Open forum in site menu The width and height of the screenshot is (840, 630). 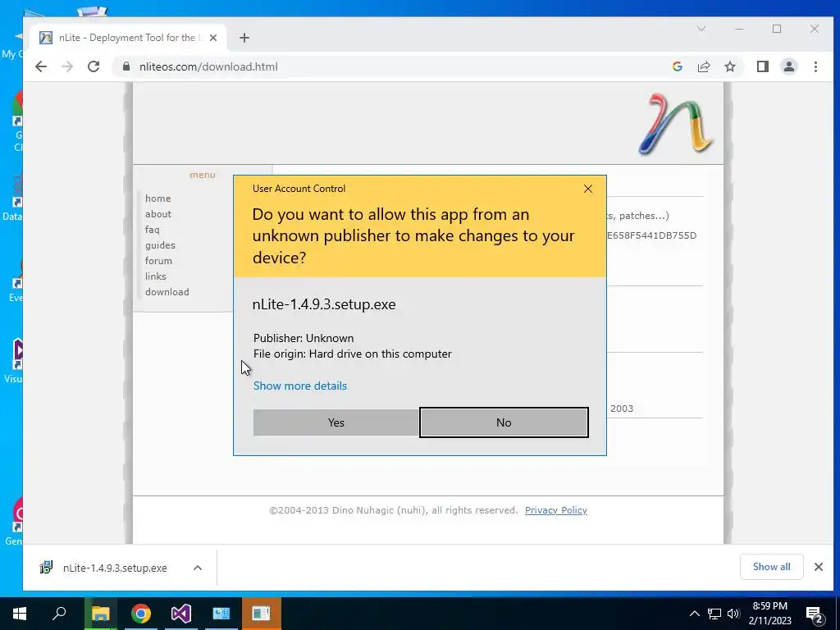click(158, 260)
